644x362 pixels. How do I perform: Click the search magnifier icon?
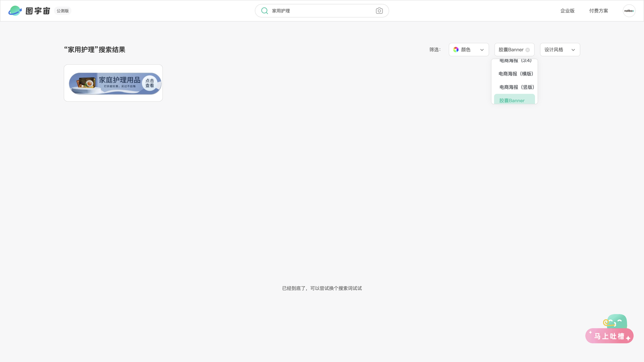(264, 11)
